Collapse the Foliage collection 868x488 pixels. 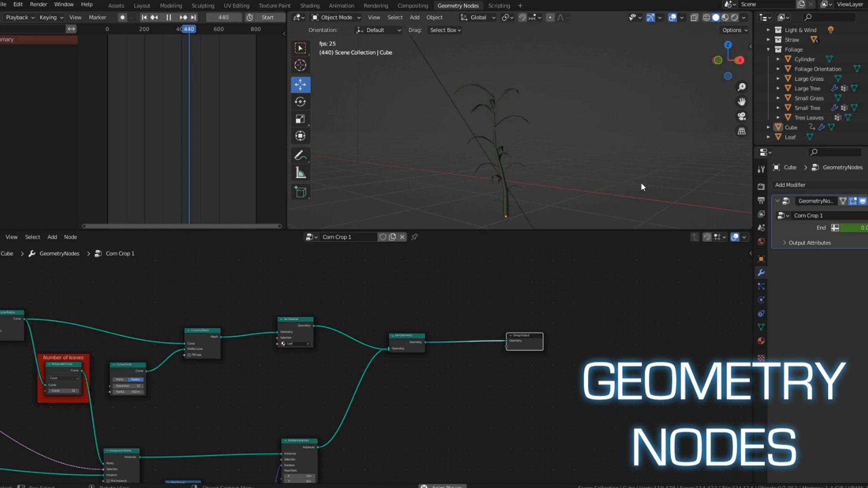click(x=768, y=49)
